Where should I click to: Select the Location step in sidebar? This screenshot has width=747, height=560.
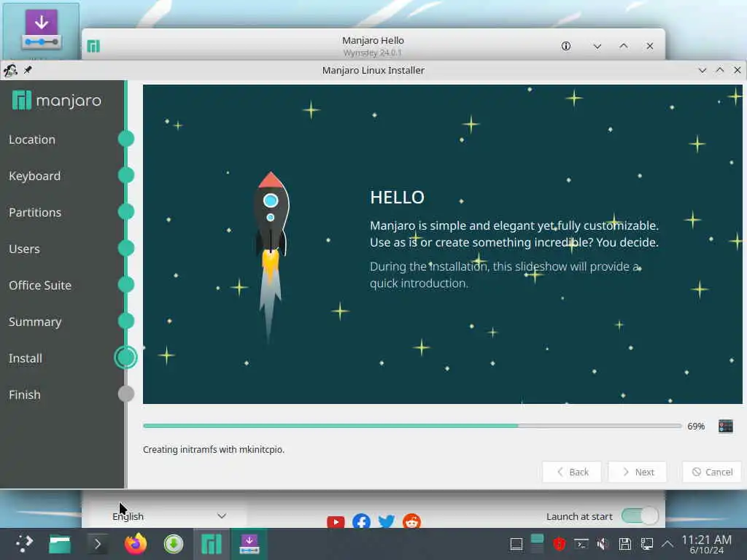pos(32,139)
